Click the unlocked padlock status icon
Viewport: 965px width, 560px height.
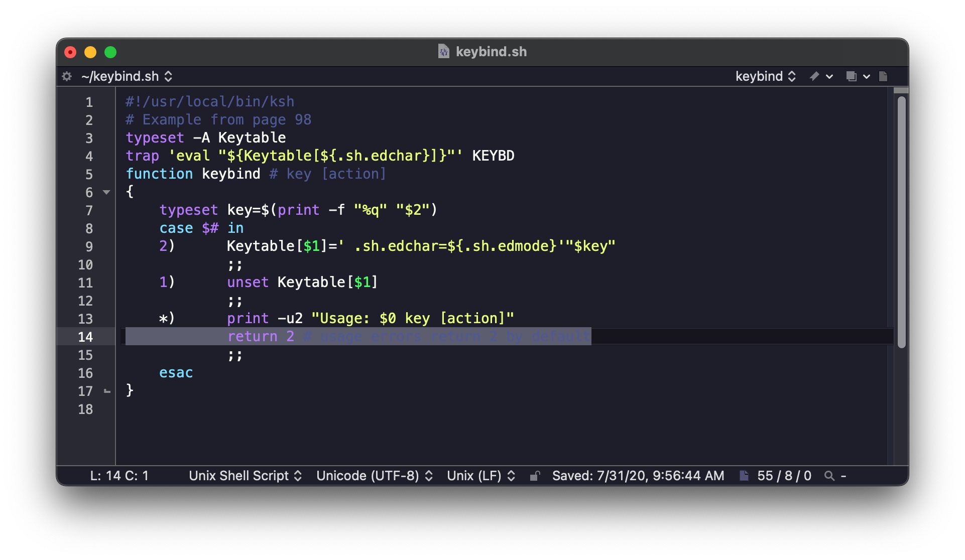coord(535,476)
